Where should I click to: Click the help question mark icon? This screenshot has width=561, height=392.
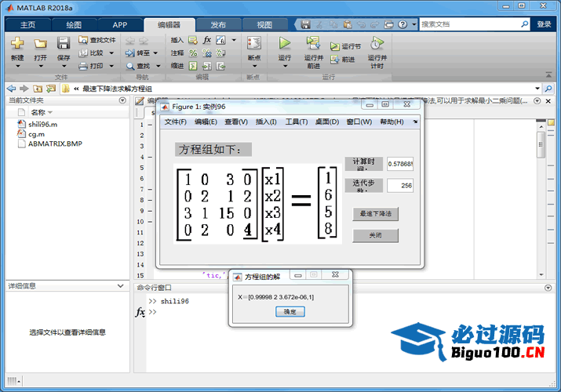[403, 24]
